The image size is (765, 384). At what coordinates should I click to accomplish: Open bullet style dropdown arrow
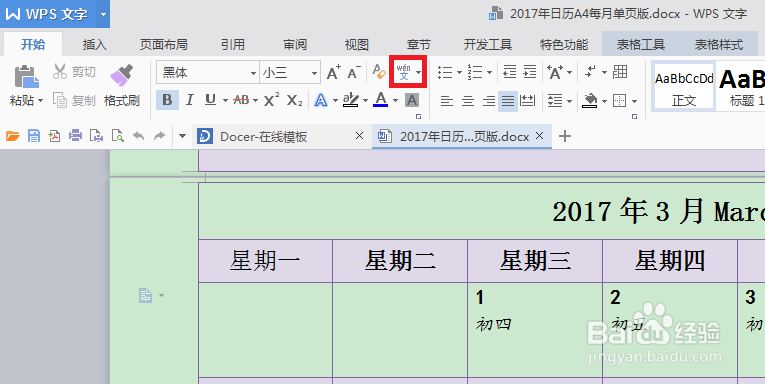(460, 73)
